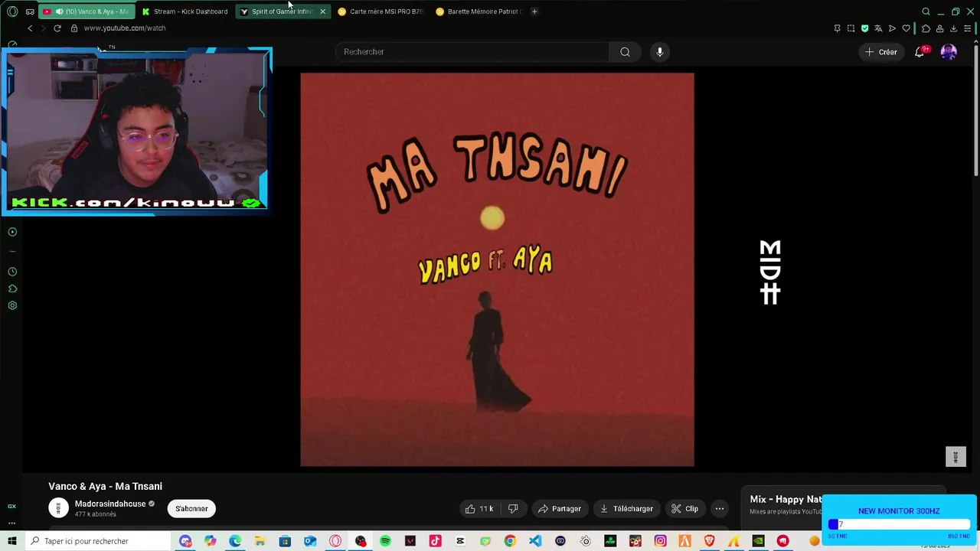Like the video with thumbs up 11 k

(480, 508)
